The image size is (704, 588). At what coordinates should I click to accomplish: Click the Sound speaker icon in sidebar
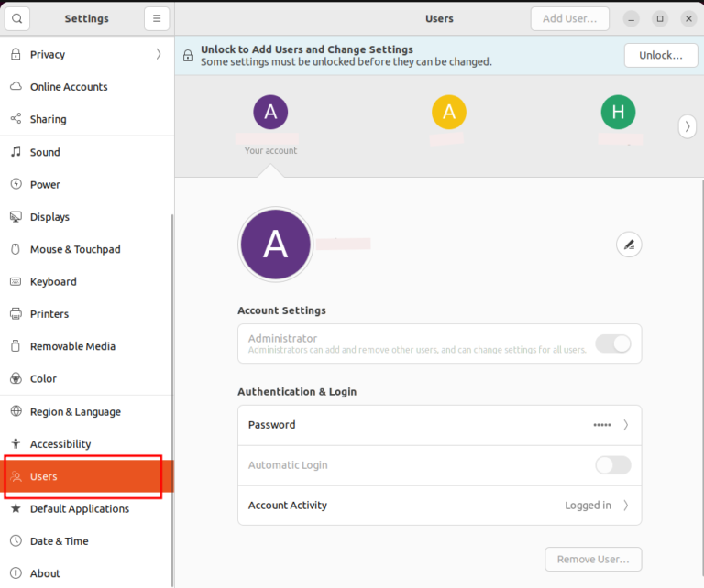16,152
